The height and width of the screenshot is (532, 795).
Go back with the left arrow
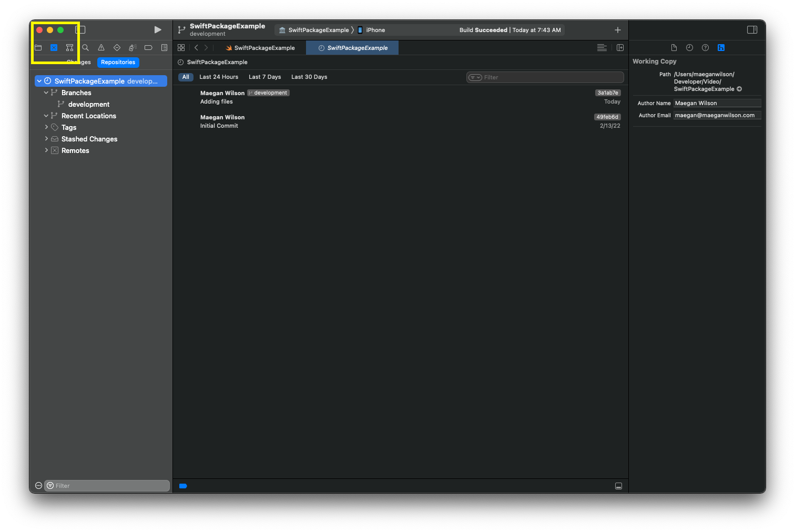coord(196,48)
